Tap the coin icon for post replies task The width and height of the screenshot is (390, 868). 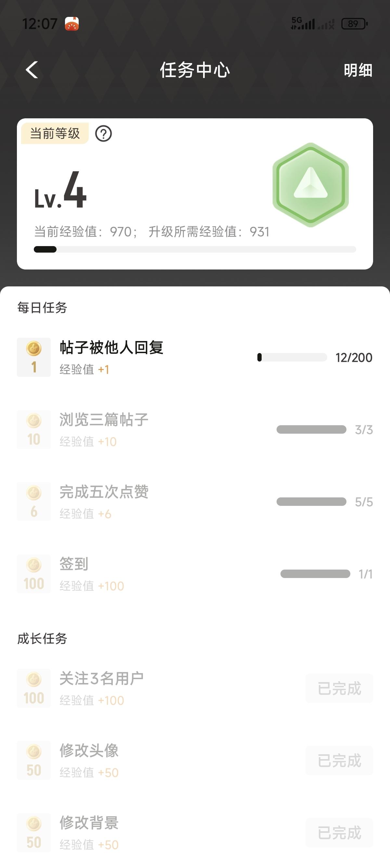(x=34, y=357)
